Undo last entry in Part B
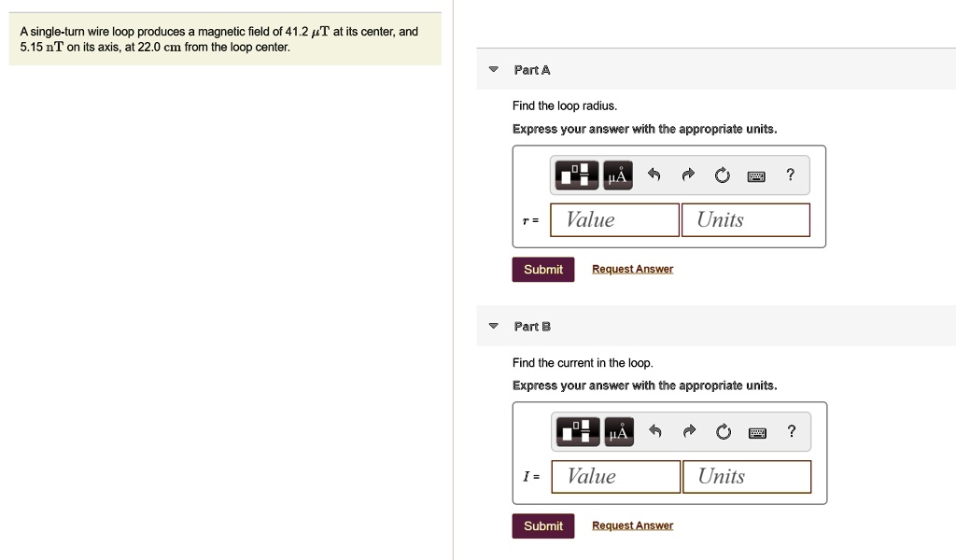This screenshot has height=560, width=956. click(x=654, y=431)
